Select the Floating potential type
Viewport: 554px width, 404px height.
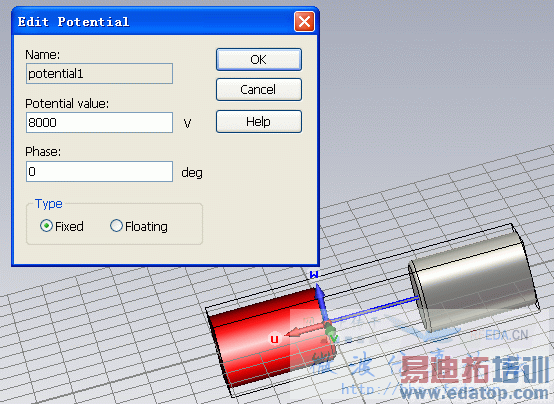(116, 226)
